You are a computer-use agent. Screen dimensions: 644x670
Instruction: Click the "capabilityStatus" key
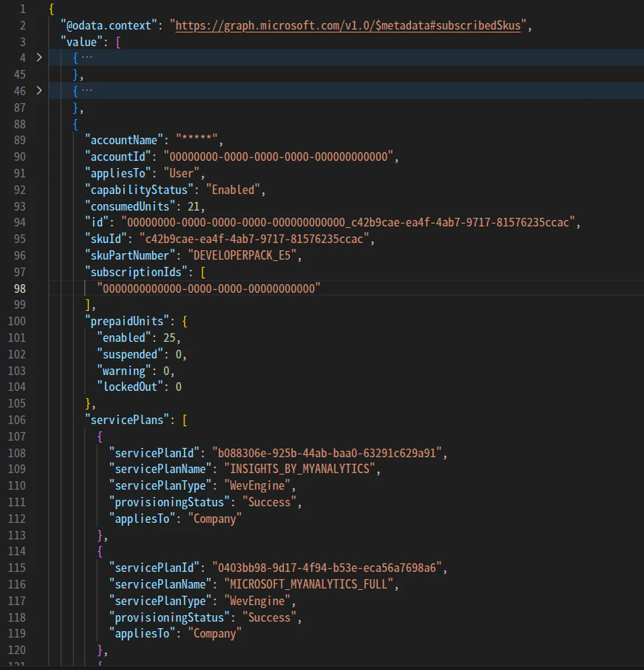tap(139, 190)
